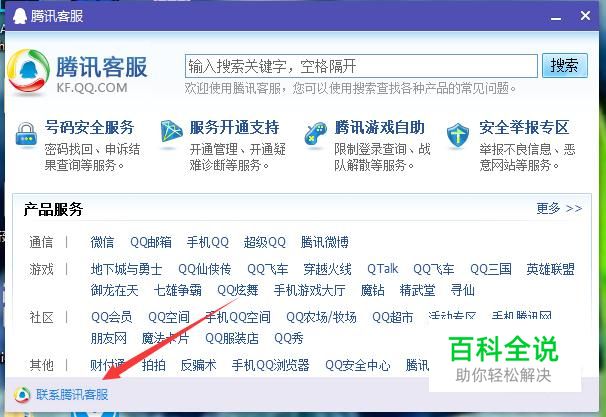
Task: Select 地下城与勇士 game link
Action: coord(126,269)
